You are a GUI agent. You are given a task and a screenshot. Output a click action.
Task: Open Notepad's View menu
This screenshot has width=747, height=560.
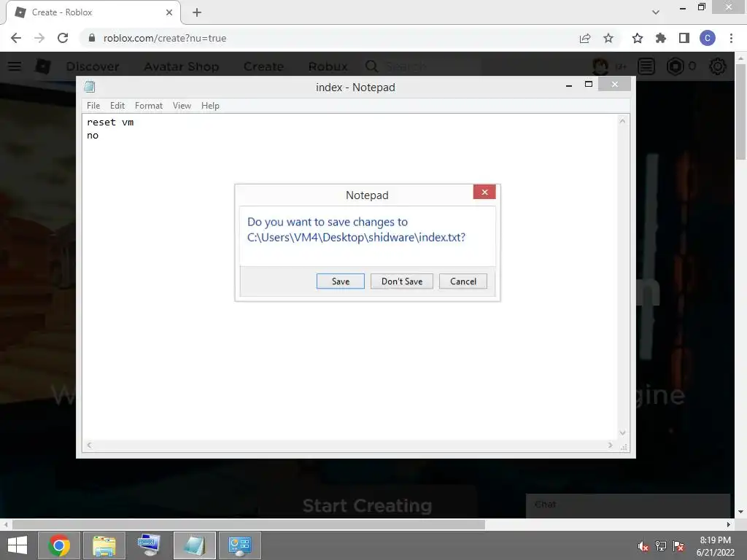click(x=182, y=106)
